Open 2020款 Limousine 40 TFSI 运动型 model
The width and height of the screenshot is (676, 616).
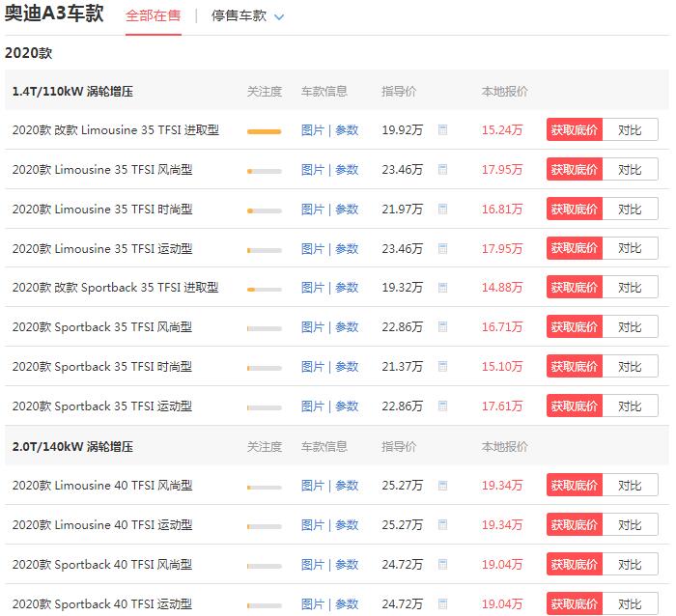102,524
